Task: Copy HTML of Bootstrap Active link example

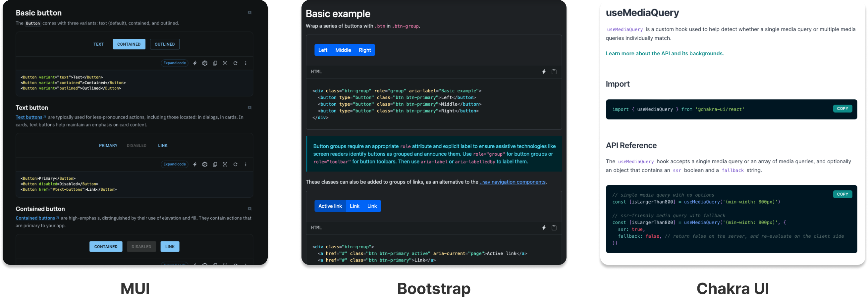Action: [x=554, y=227]
